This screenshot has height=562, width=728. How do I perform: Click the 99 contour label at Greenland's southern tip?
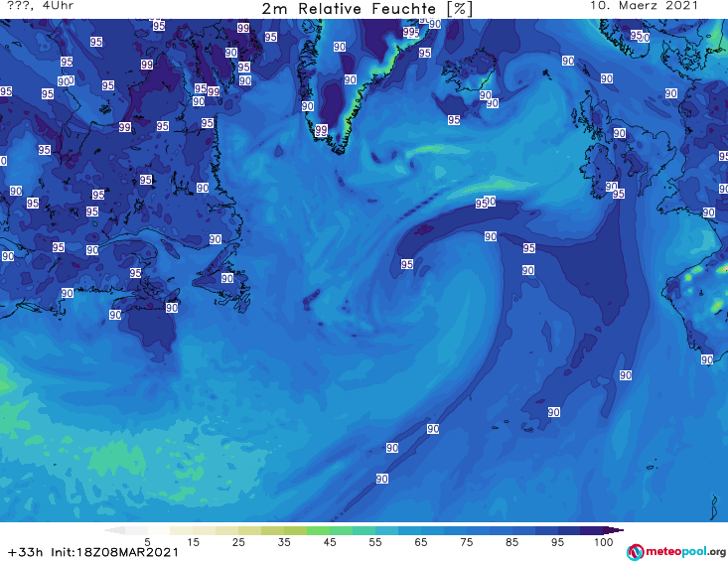pos(321,130)
